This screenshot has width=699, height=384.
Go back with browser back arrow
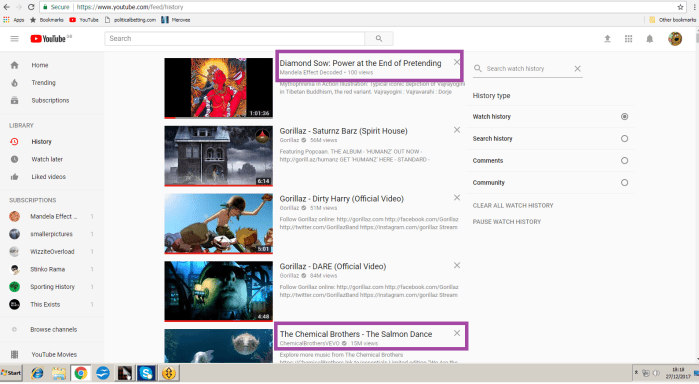tap(6, 7)
